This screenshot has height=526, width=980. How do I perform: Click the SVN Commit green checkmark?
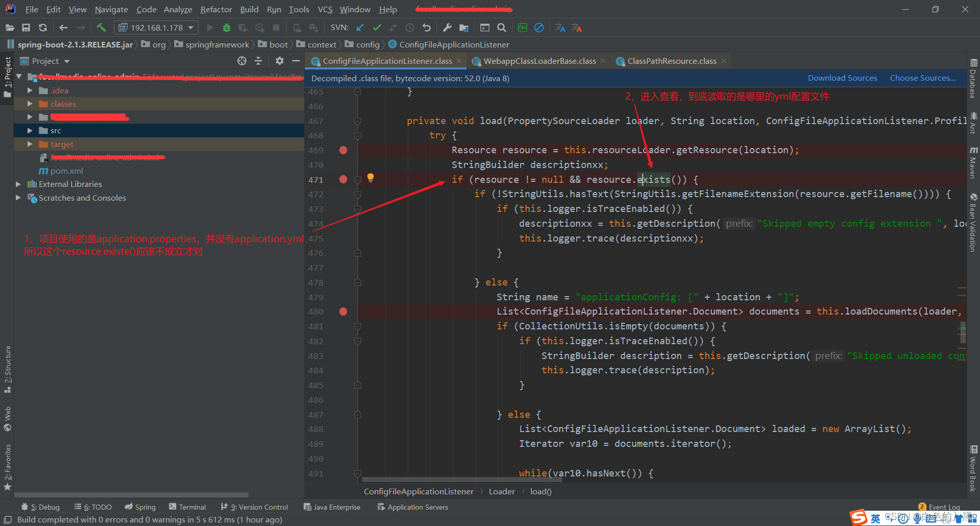point(377,28)
